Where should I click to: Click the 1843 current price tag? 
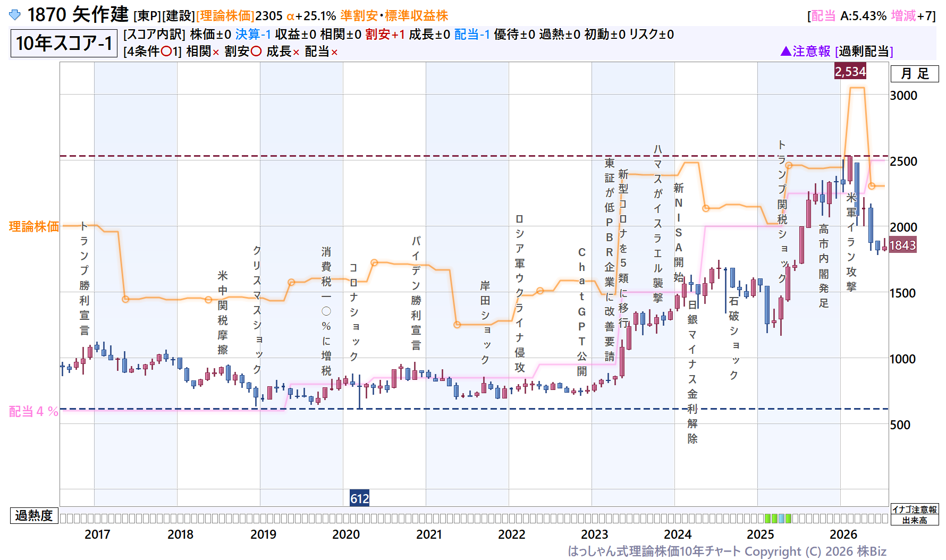902,245
